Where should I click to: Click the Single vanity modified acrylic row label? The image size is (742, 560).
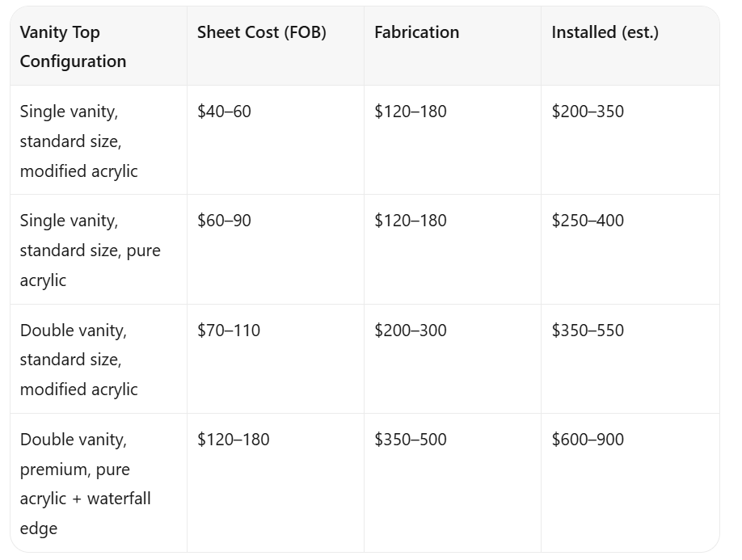coord(78,141)
